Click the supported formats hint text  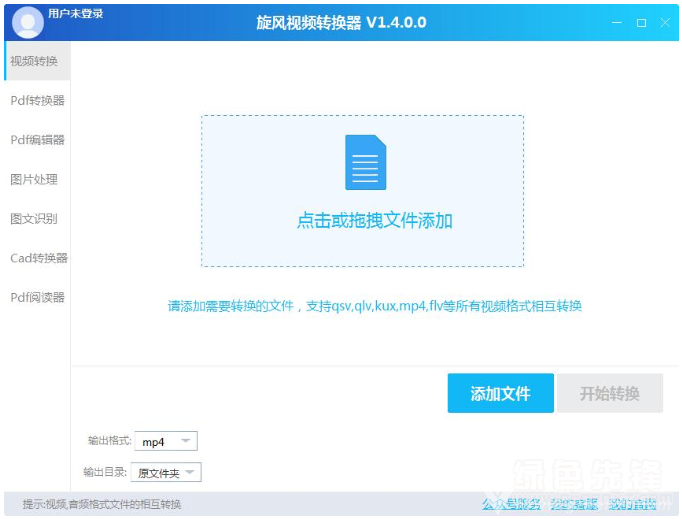coord(374,306)
